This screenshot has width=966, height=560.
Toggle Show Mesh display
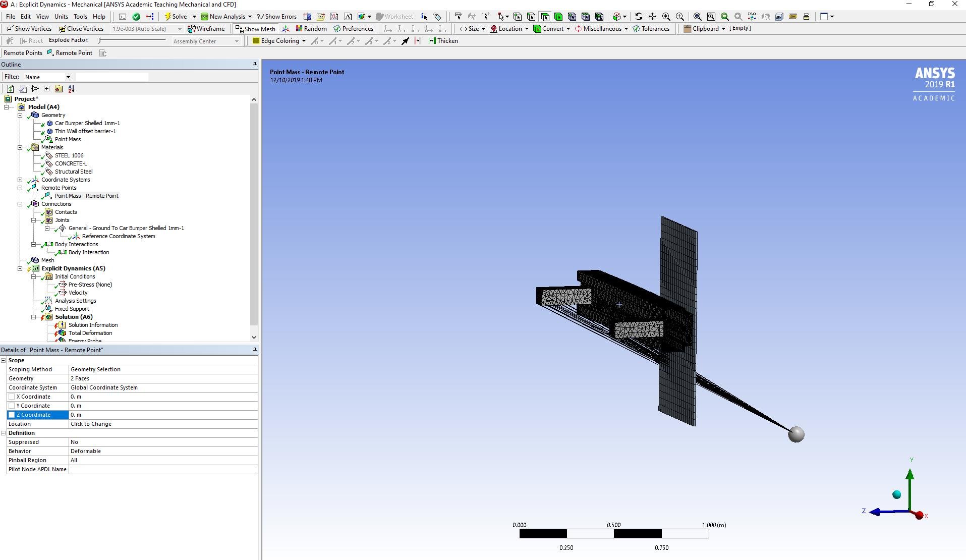pos(255,29)
